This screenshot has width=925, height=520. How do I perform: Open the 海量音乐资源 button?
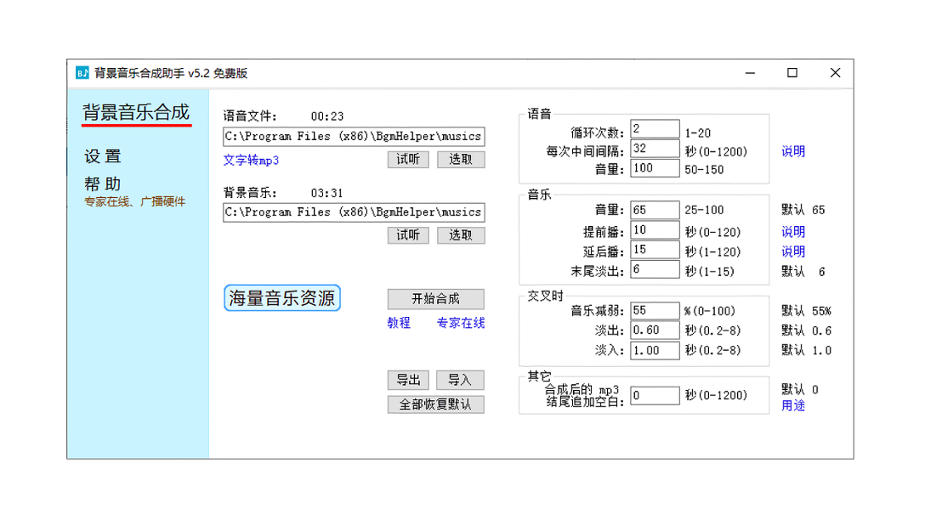(282, 298)
